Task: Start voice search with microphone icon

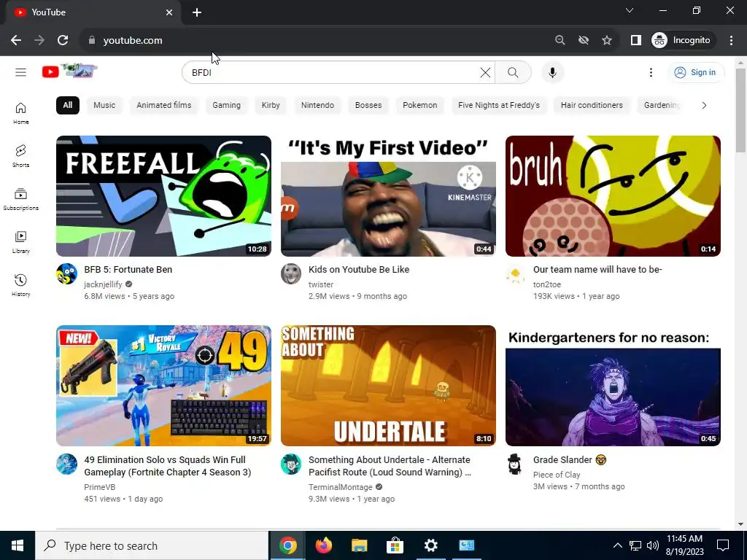Action: (553, 72)
